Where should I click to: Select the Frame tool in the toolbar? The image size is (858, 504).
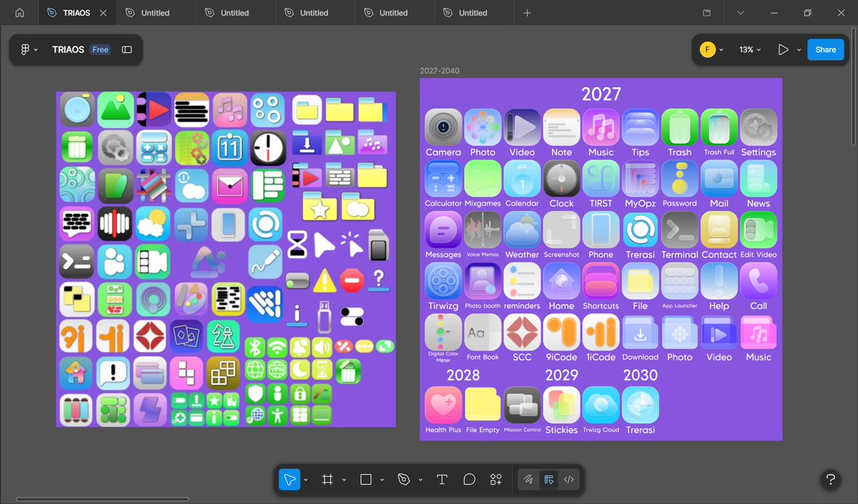[328, 479]
